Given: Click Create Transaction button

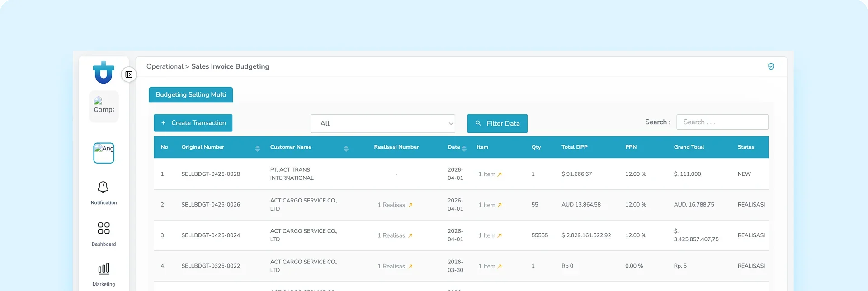Looking at the screenshot, I should click(x=193, y=123).
